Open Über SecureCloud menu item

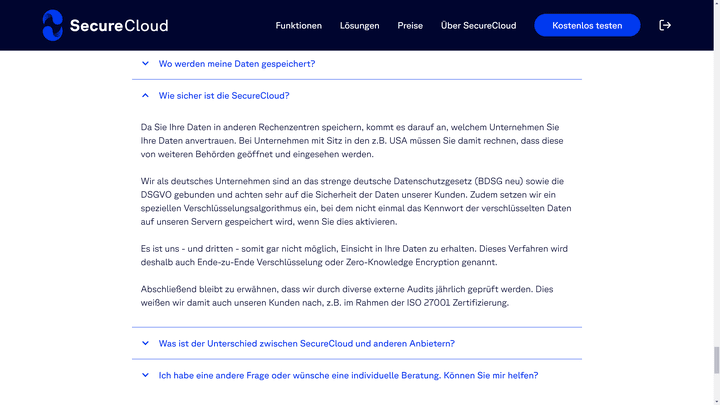click(x=478, y=26)
